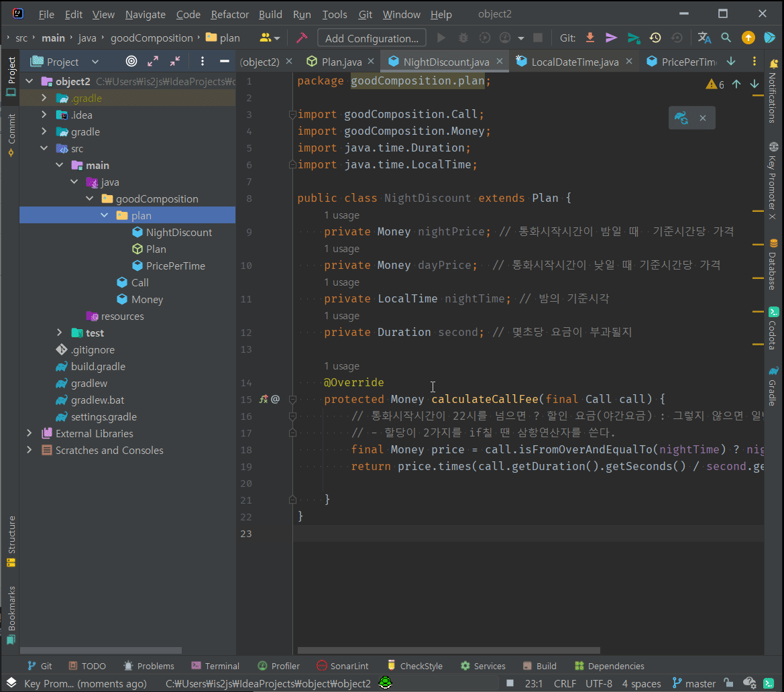The height and width of the screenshot is (692, 784).
Task: Open the Terminal tool window button
Action: (x=215, y=666)
